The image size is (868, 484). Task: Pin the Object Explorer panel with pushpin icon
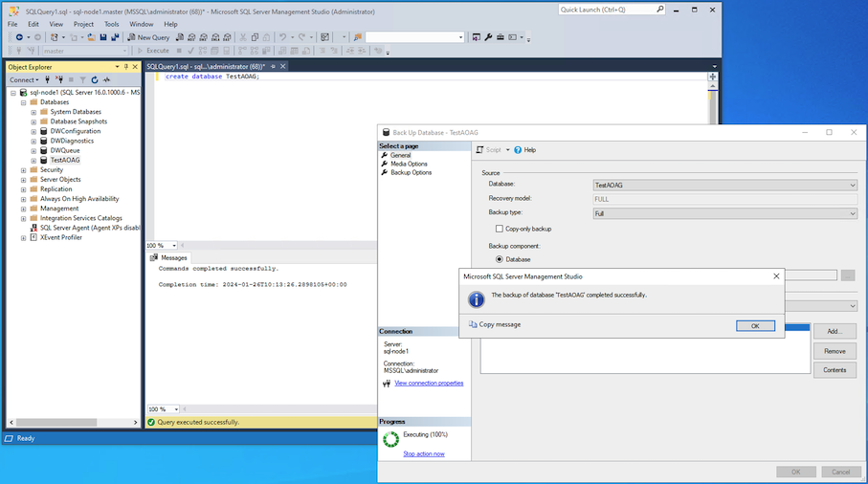(x=126, y=67)
